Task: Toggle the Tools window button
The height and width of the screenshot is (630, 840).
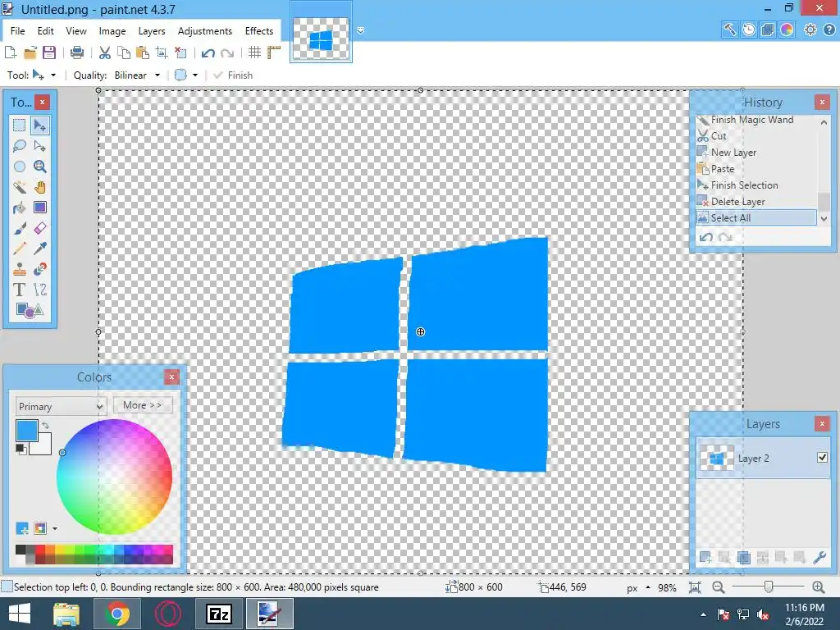Action: pos(729,30)
